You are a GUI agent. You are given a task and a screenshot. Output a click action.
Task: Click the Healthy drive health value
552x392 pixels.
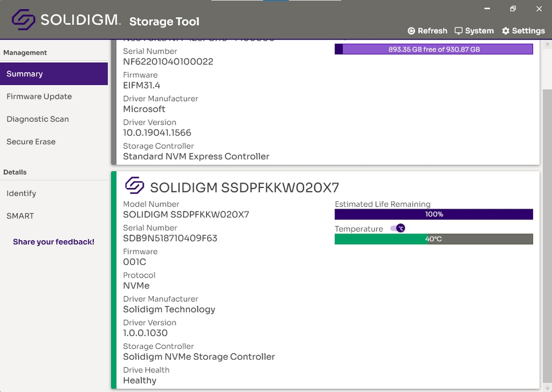point(139,381)
